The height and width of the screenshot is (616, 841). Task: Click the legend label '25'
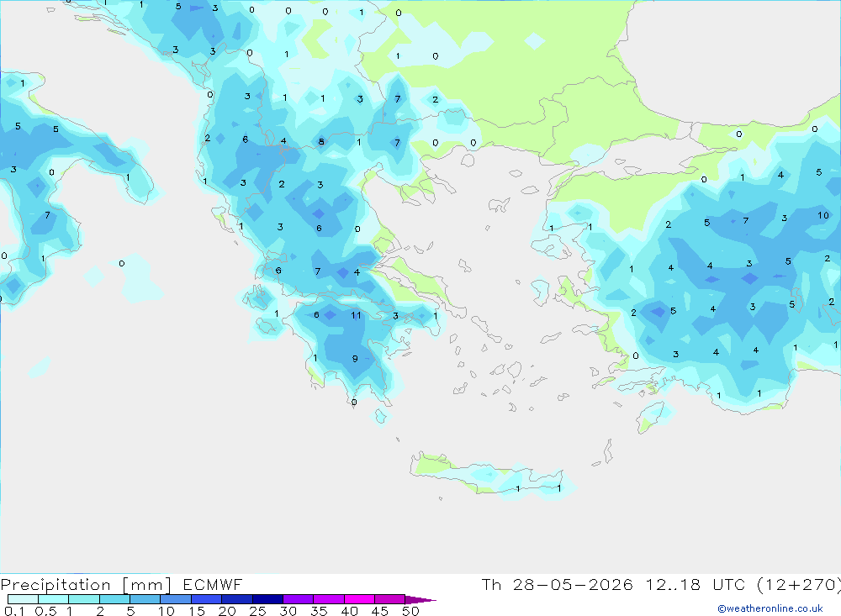[257, 611]
